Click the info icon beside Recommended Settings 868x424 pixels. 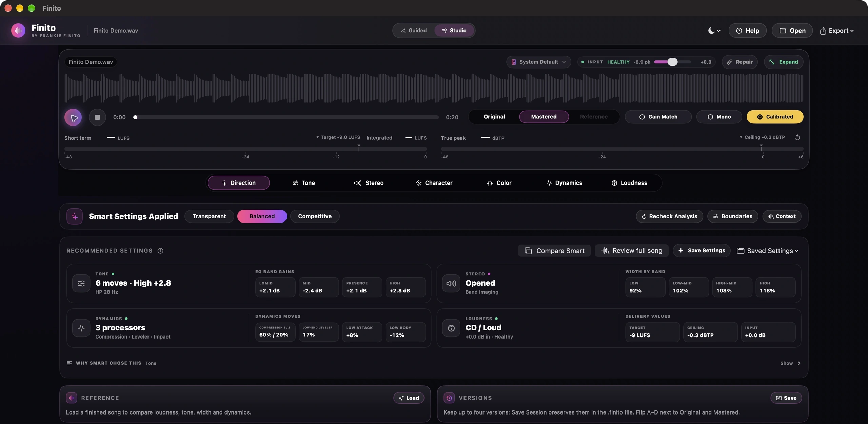click(x=160, y=251)
